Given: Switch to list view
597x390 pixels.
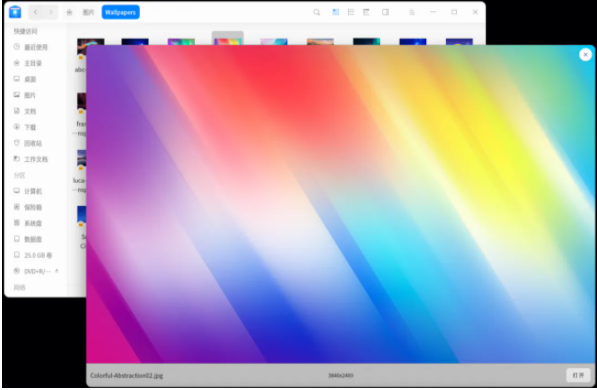Looking at the screenshot, I should (x=351, y=12).
